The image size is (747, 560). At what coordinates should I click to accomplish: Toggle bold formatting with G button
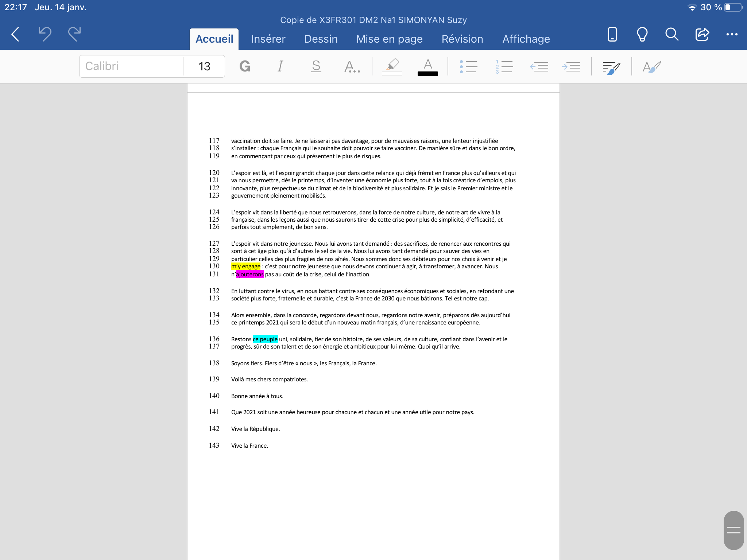point(245,66)
